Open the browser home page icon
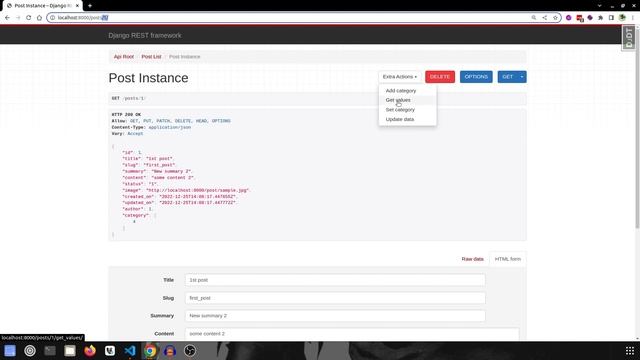 pyautogui.click(x=39, y=18)
